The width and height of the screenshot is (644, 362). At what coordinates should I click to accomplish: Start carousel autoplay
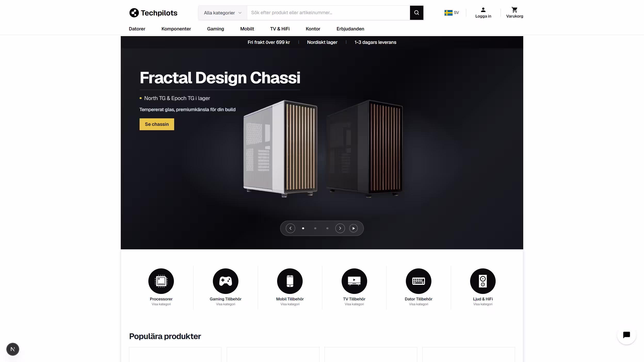tap(353, 228)
